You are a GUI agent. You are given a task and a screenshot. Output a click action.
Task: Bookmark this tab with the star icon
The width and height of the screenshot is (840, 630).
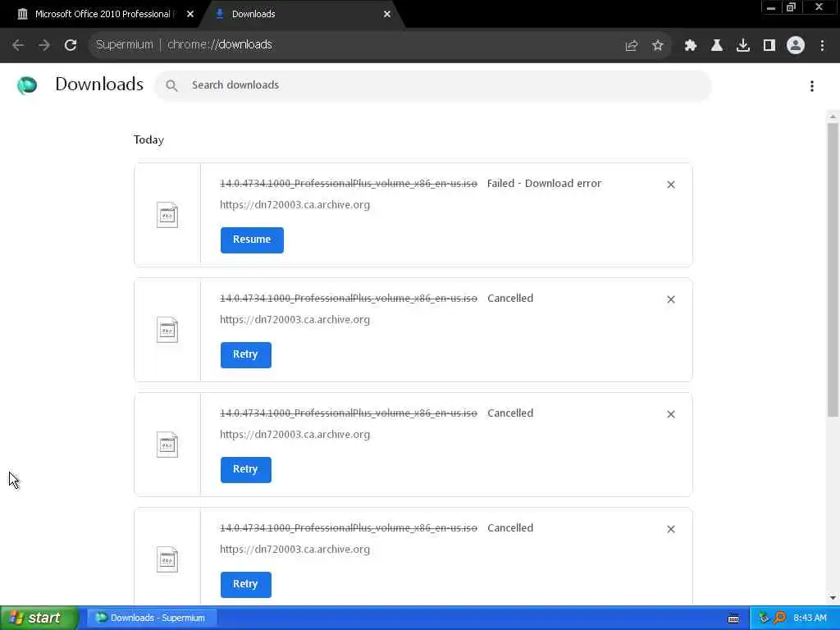658,46
